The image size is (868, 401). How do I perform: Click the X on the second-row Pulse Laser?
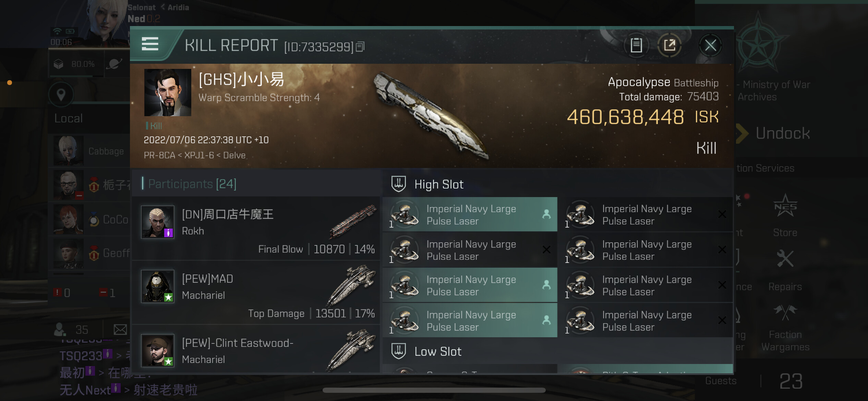[x=546, y=250]
